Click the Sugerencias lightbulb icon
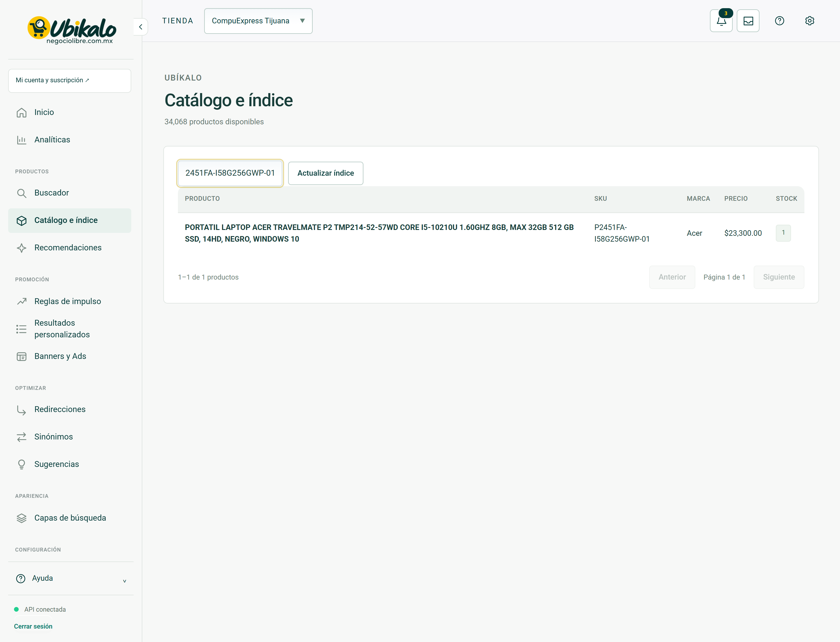The image size is (840, 642). [21, 464]
